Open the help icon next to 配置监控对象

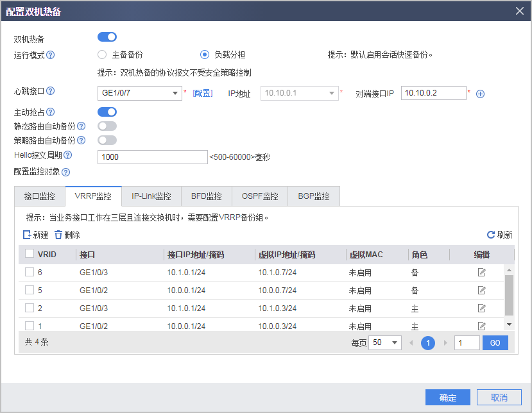(x=66, y=172)
